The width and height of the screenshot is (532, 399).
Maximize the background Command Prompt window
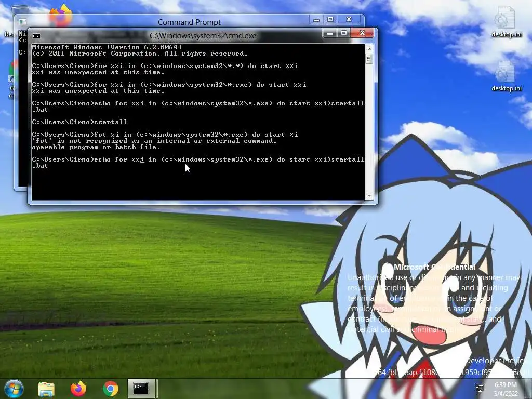(330, 20)
